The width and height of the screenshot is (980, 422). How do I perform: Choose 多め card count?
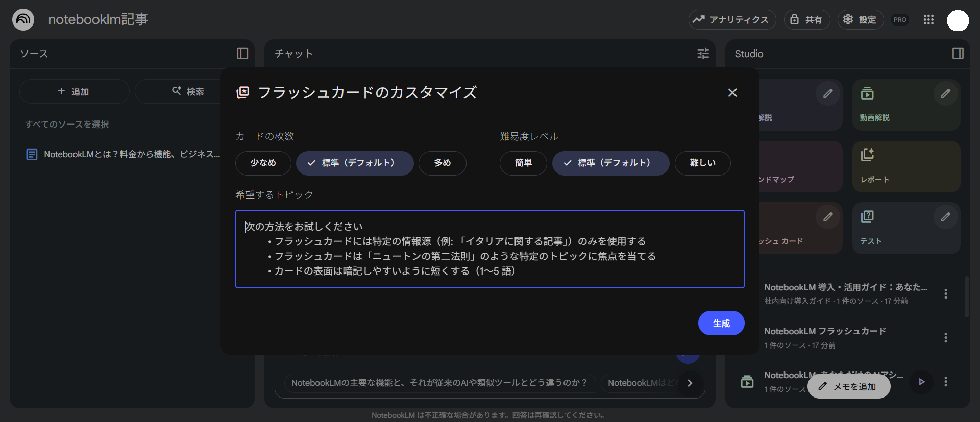443,163
